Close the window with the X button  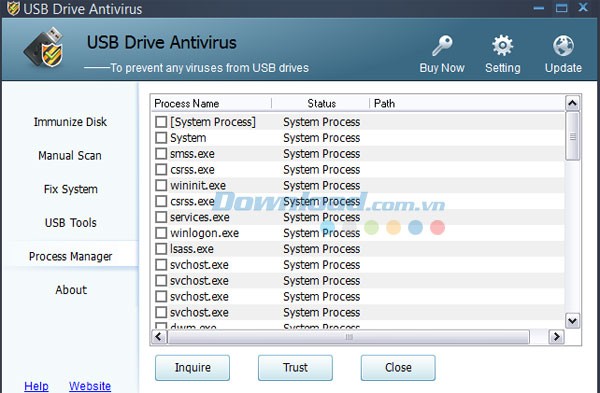[583, 7]
